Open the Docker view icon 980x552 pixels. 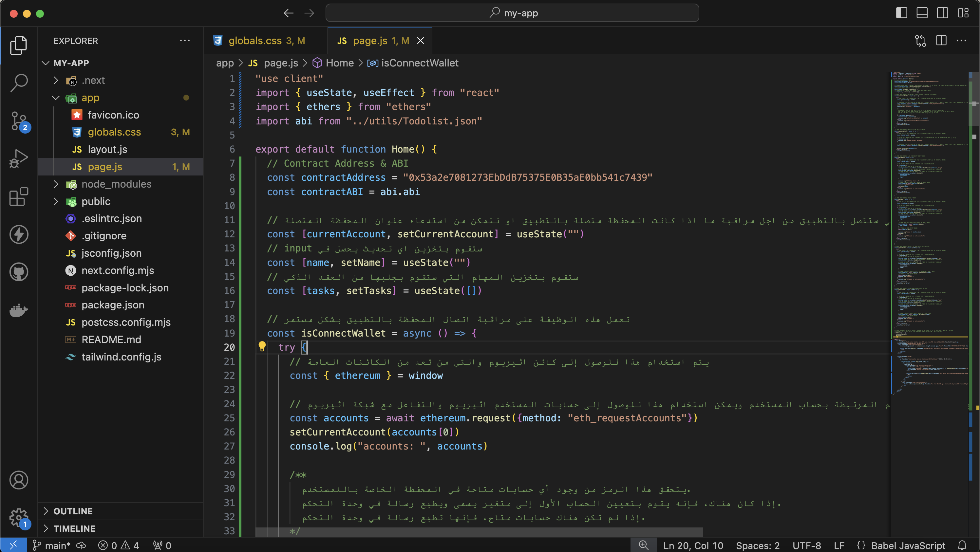(18, 310)
